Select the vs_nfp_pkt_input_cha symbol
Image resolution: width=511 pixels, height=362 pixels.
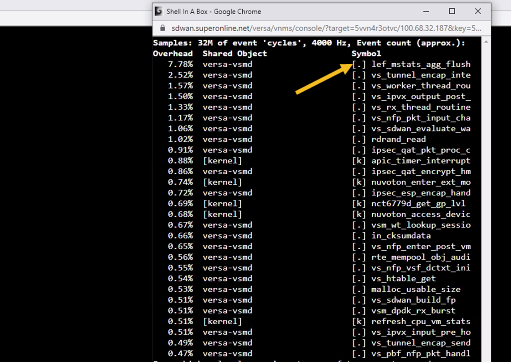coord(421,118)
